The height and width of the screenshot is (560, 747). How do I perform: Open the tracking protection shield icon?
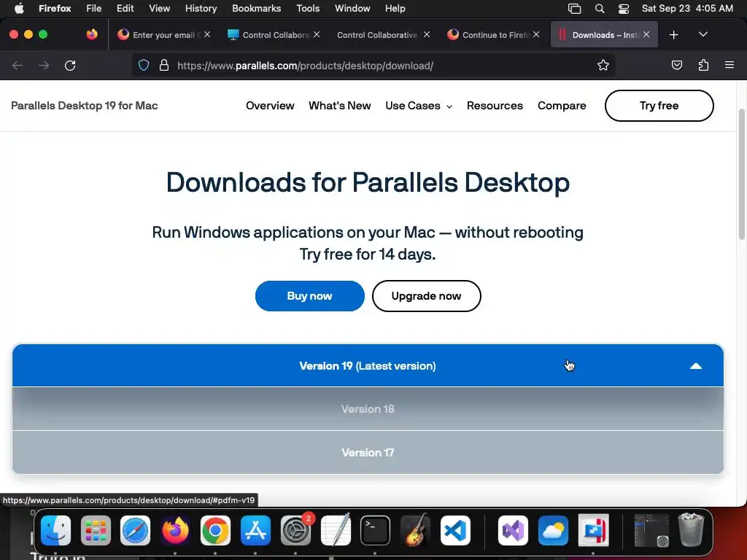coord(144,65)
